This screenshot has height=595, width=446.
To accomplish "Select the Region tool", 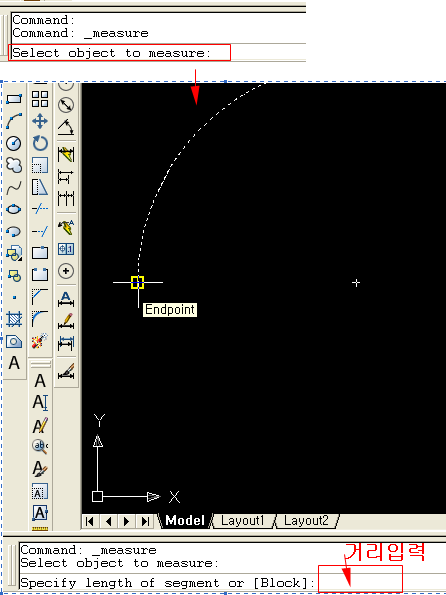I will pyautogui.click(x=14, y=341).
